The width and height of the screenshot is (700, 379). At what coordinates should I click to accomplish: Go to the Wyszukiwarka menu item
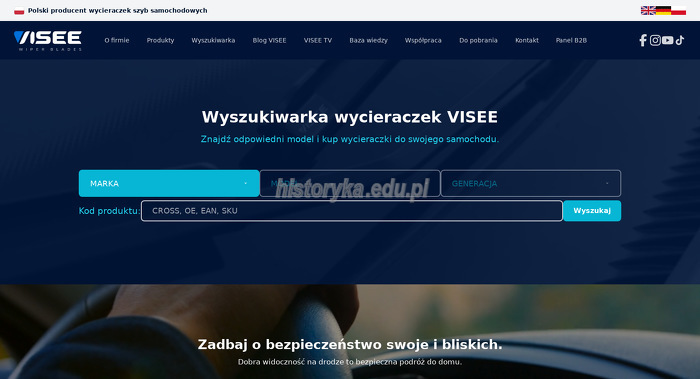[213, 40]
